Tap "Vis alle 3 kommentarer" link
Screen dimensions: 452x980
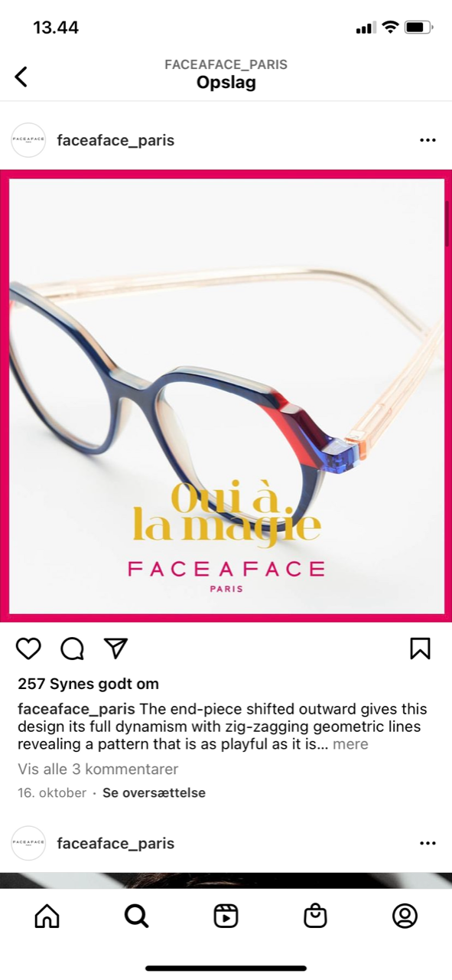(98, 769)
